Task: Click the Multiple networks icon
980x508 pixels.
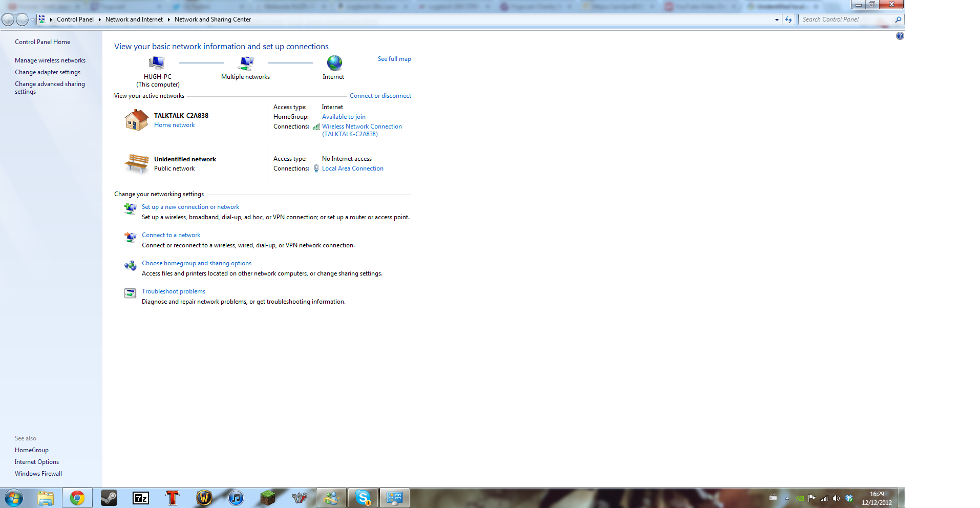Action: [x=246, y=63]
